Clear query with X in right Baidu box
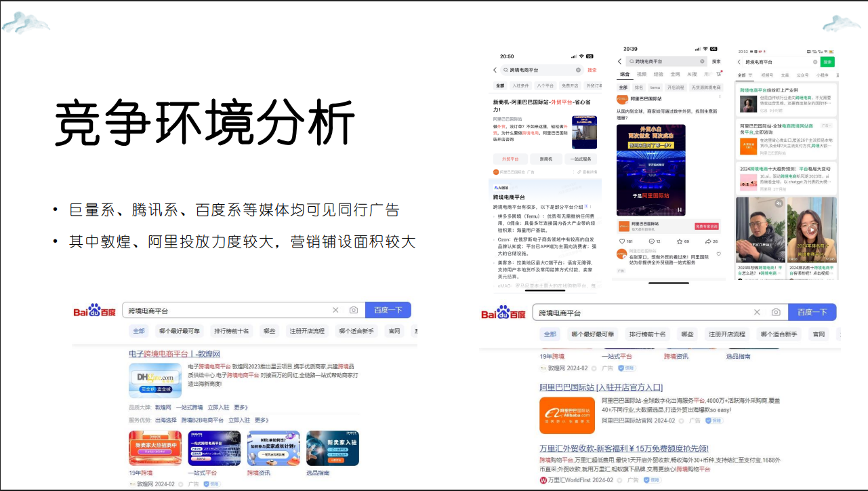868x491 pixels. click(x=757, y=312)
